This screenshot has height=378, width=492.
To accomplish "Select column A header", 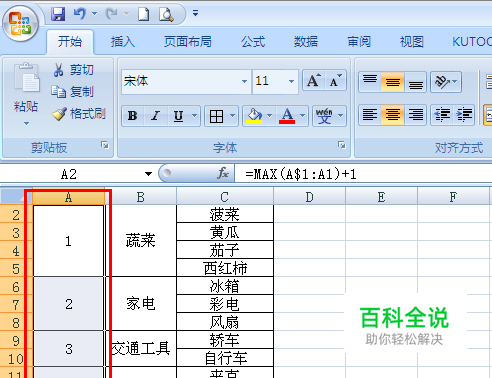I will pyautogui.click(x=69, y=197).
